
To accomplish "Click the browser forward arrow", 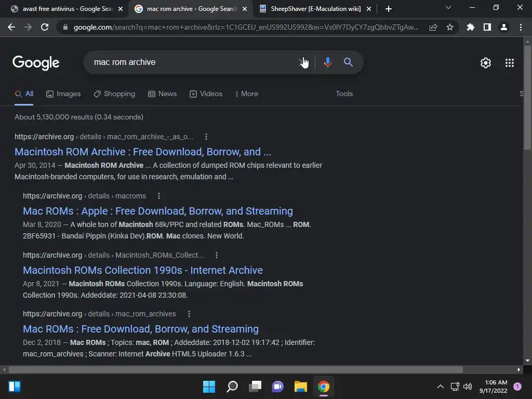I will [x=28, y=27].
